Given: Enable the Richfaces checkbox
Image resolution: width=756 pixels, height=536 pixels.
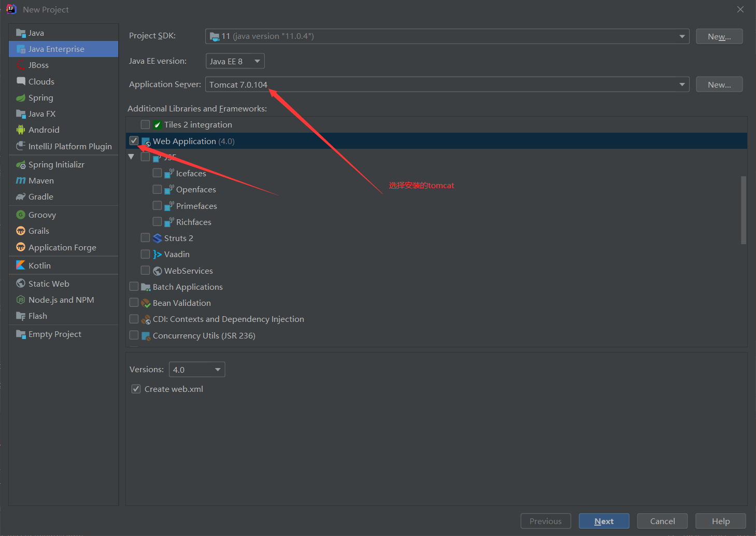Looking at the screenshot, I should point(157,221).
